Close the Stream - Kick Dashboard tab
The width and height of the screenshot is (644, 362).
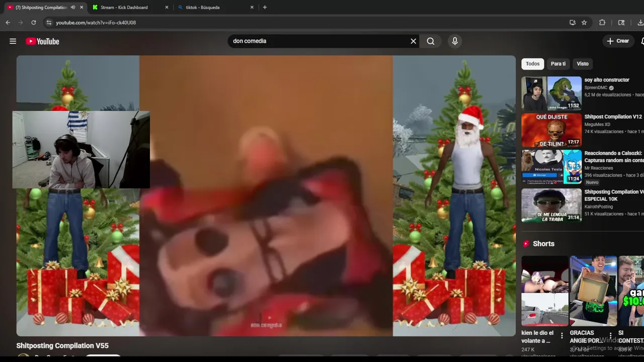[x=167, y=8]
